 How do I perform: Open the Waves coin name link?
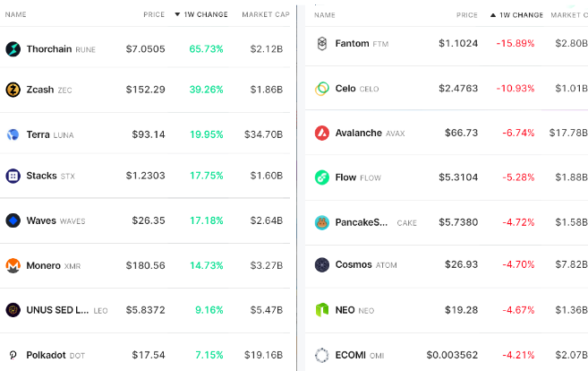41,220
